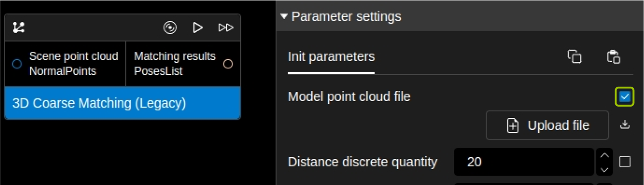The width and height of the screenshot is (644, 185).
Task: Click the Matching results output port circle
Action: pos(228,64)
